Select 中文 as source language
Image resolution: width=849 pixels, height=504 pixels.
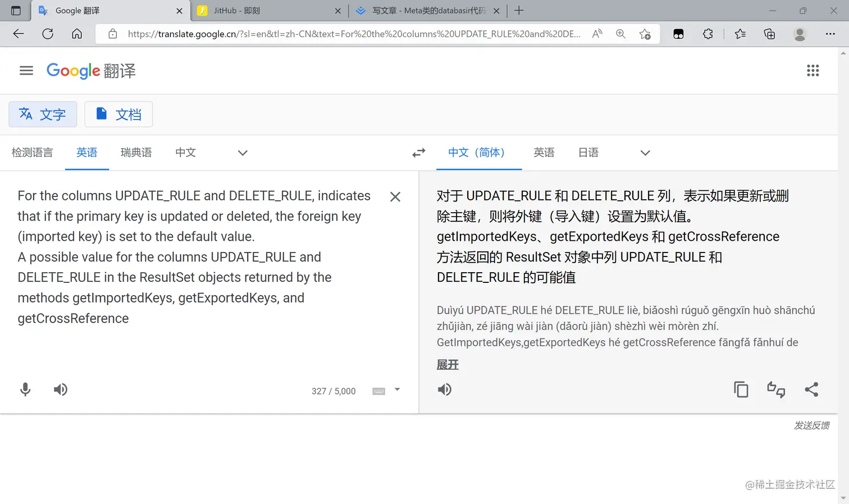pos(186,153)
